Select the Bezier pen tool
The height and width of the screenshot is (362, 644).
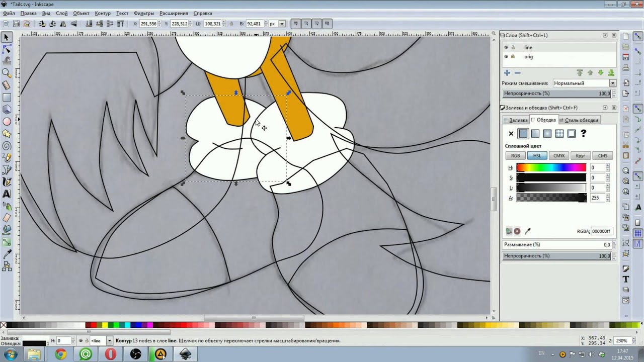click(7, 169)
